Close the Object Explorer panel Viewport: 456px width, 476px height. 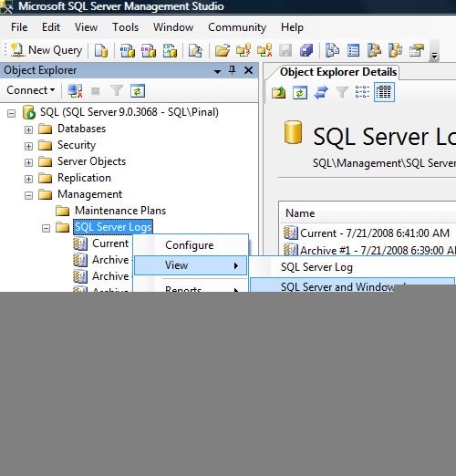coord(248,70)
